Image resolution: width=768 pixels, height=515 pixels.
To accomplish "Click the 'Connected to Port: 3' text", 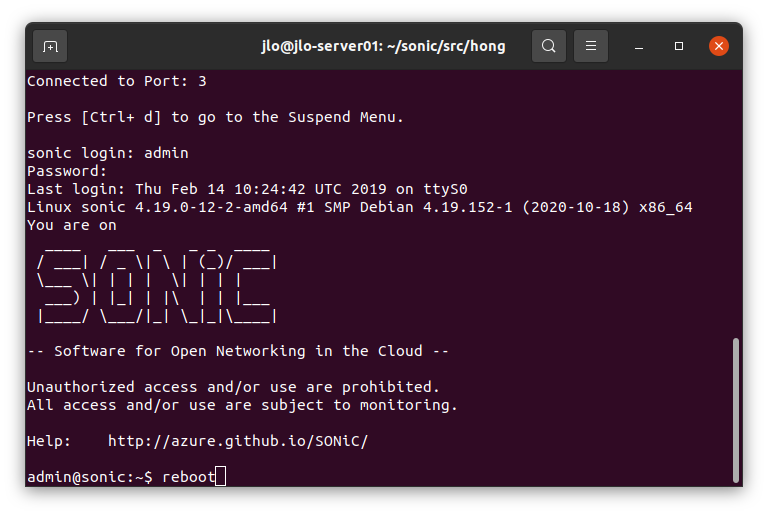I will point(117,81).
